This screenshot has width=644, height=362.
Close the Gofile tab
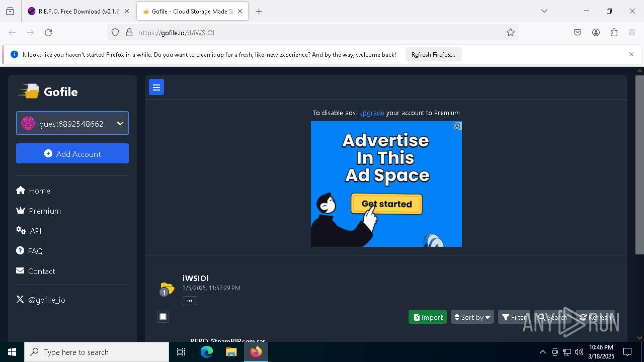(x=240, y=11)
